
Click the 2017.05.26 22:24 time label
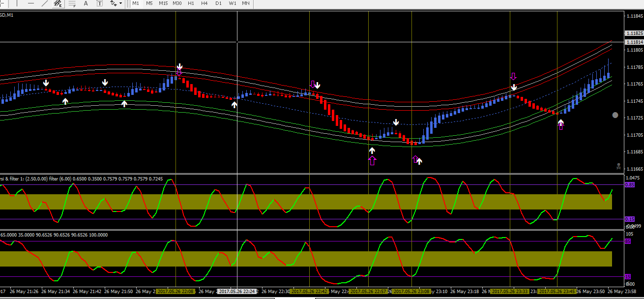[x=237, y=291]
